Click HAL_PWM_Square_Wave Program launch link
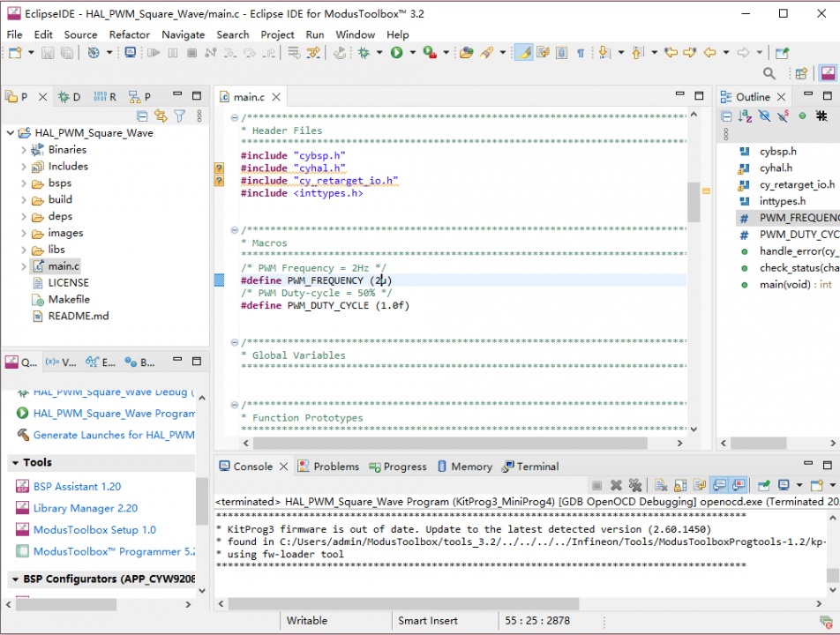Viewport: 840px width, 635px height. (x=114, y=414)
